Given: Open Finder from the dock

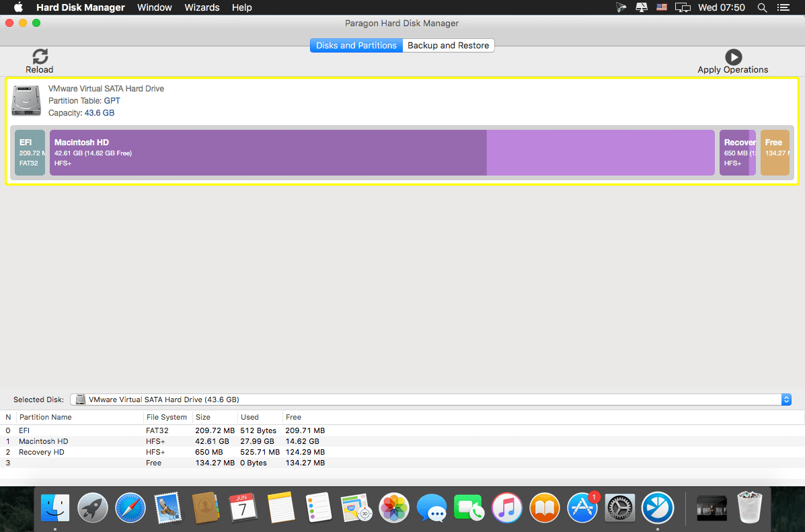Looking at the screenshot, I should [55, 508].
